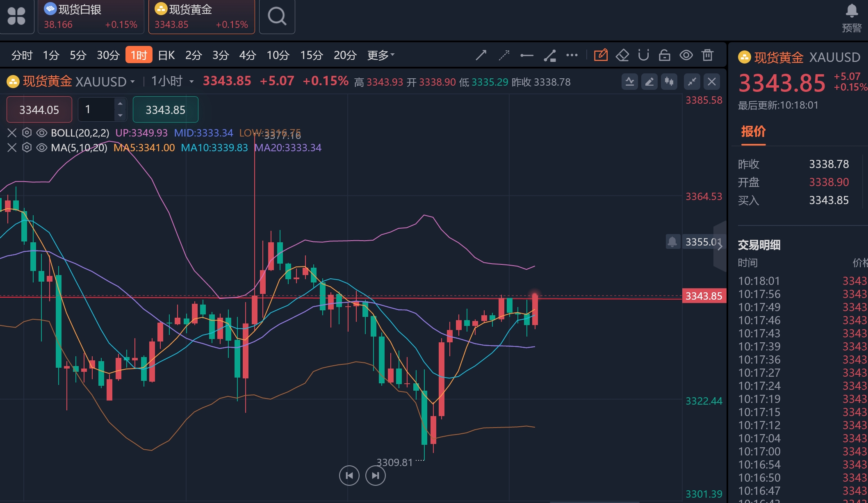Click the red 3344.05 sell price button
868x503 pixels.
(x=39, y=109)
